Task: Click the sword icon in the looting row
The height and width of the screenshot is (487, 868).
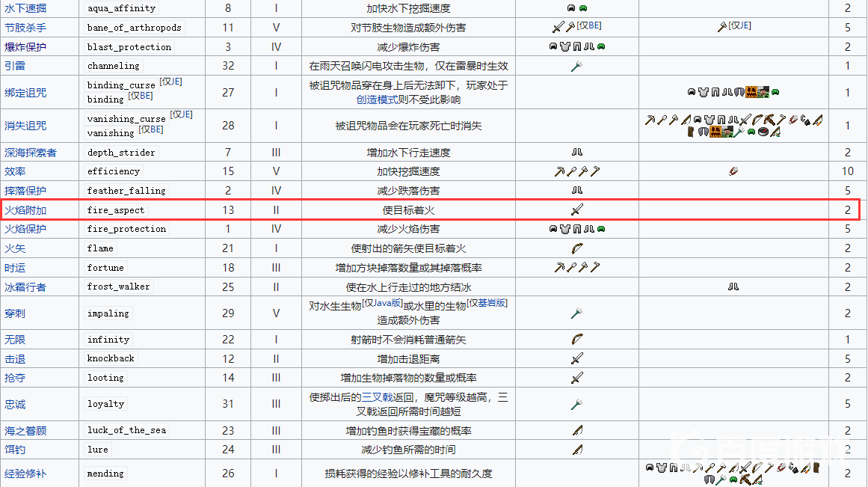Action: [576, 378]
